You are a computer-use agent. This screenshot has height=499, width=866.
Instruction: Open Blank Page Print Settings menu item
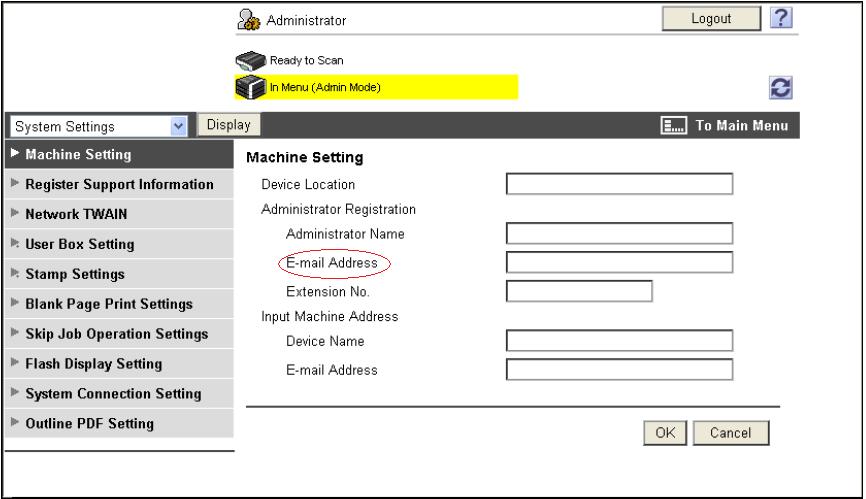coord(119,304)
